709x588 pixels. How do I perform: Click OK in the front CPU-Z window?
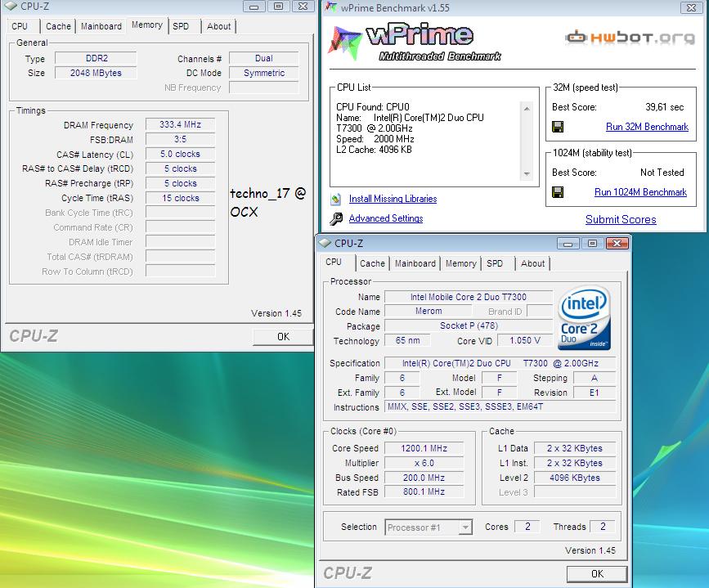[x=597, y=573]
